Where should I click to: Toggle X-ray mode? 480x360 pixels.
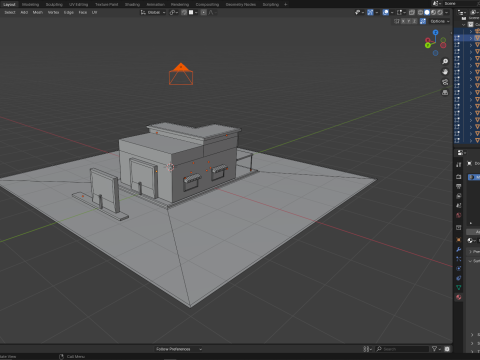point(412,12)
